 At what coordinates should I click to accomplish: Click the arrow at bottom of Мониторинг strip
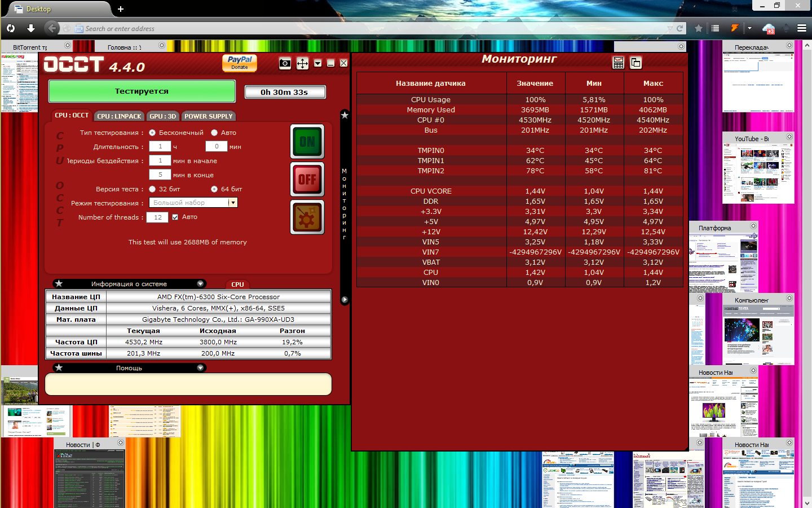pyautogui.click(x=345, y=300)
